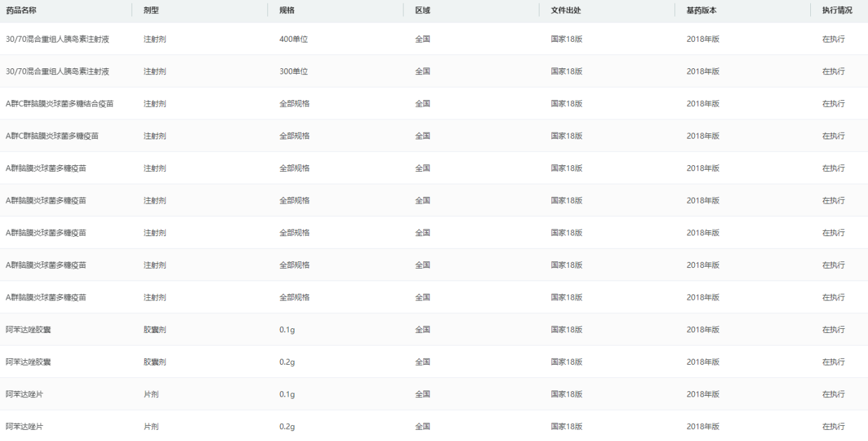The image size is (868, 441).
Task: Select the 区域 column header
Action: tap(422, 11)
